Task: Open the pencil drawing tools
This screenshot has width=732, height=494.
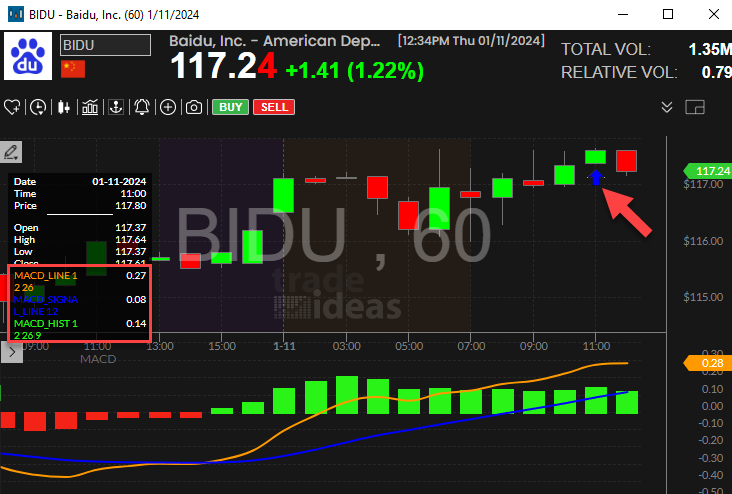Action: (x=11, y=152)
